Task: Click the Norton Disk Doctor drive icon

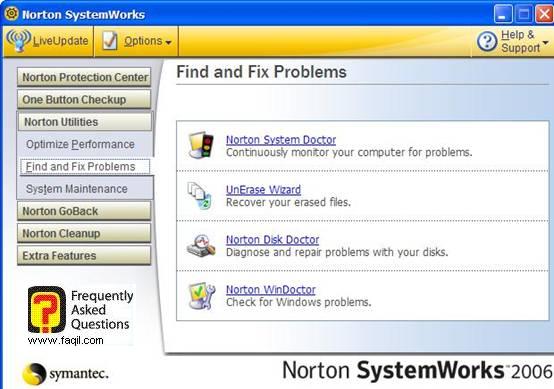Action: click(201, 245)
